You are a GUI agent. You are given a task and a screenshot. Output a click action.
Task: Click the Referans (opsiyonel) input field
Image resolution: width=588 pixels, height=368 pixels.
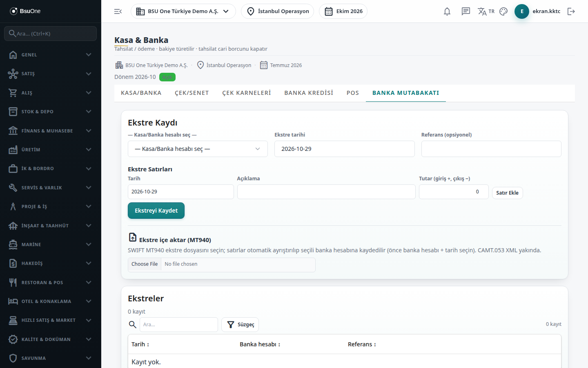(x=491, y=149)
